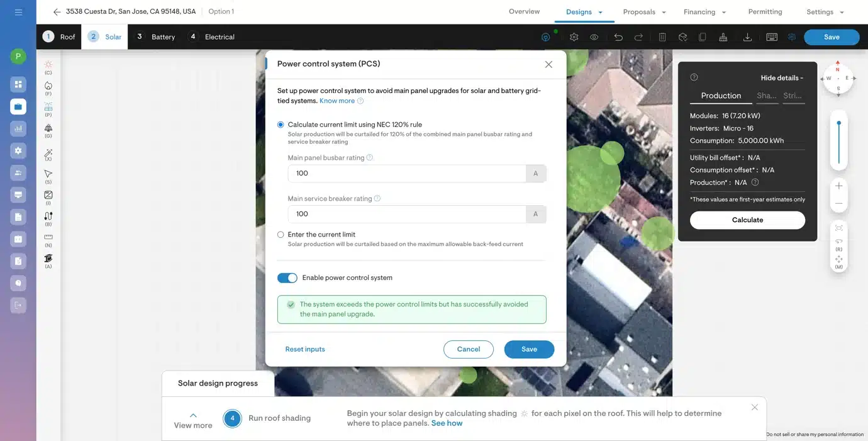This screenshot has height=441, width=868.
Task: Open keyboard shortcuts icon
Action: 772,37
